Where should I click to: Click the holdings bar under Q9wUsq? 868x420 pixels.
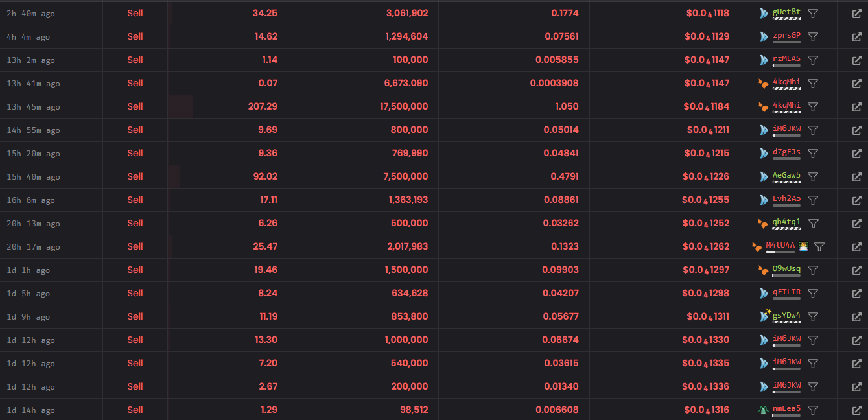point(786,275)
